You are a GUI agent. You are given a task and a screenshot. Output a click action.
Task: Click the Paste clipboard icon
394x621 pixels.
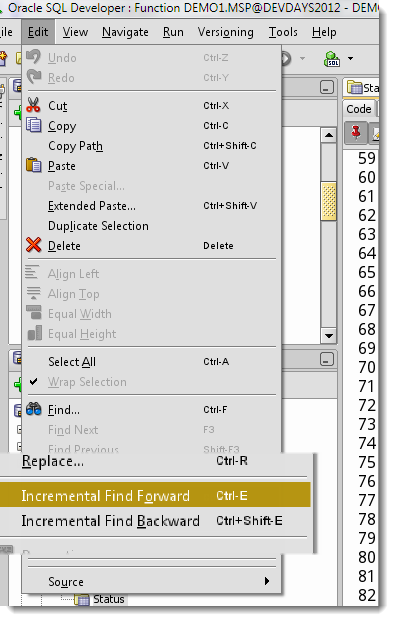[x=33, y=165]
